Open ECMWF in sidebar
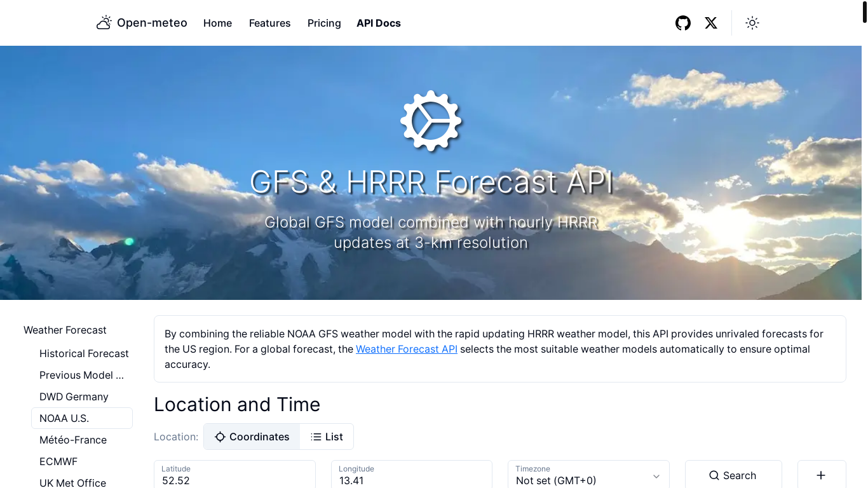Viewport: 868px width, 488px height. coord(58,461)
